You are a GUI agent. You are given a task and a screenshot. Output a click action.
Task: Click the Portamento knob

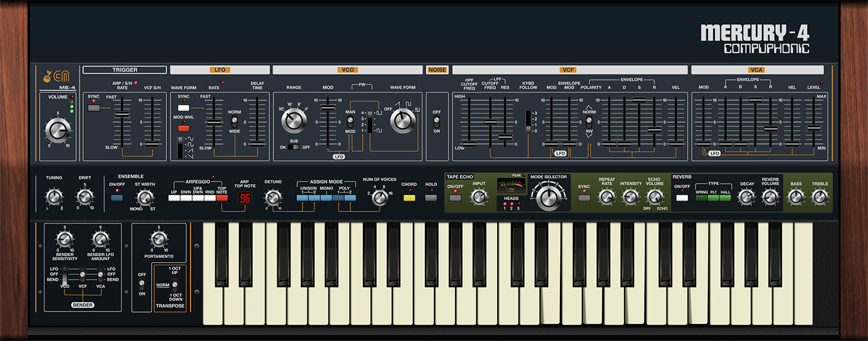[x=159, y=240]
